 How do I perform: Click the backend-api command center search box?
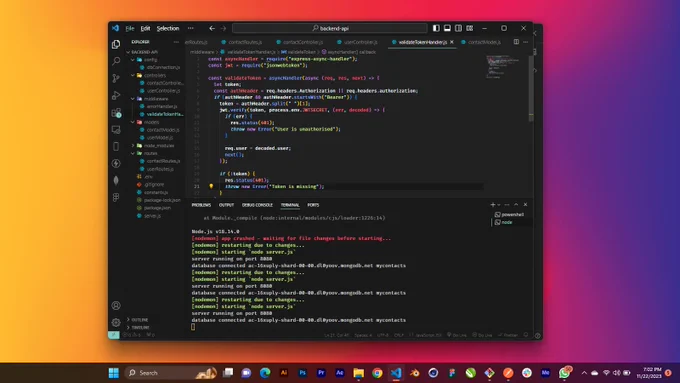[330, 28]
